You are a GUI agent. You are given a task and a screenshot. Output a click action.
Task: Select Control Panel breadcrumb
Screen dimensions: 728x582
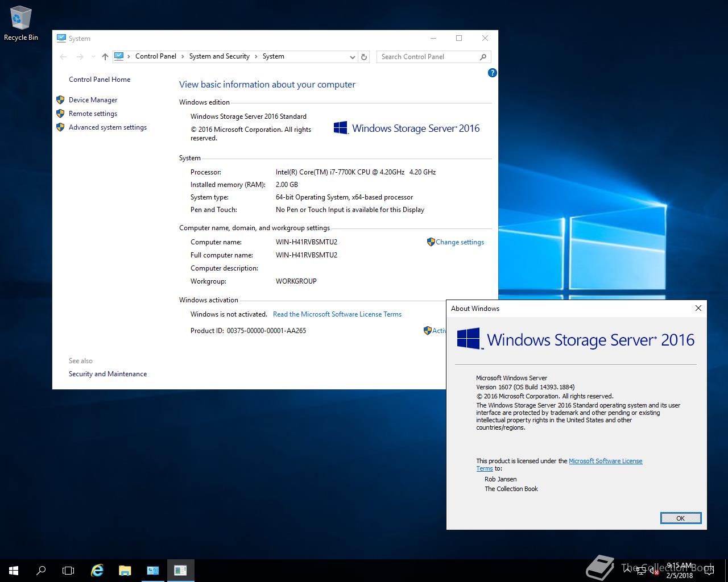(x=156, y=56)
